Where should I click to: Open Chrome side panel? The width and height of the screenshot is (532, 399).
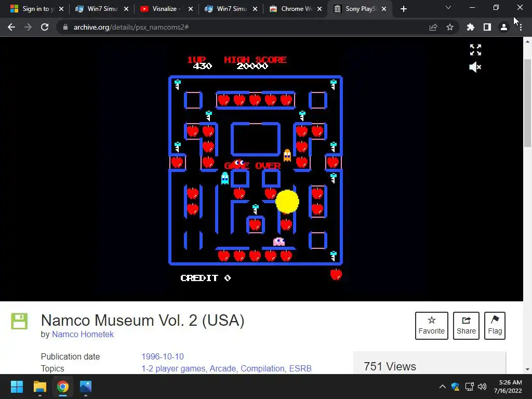487,27
